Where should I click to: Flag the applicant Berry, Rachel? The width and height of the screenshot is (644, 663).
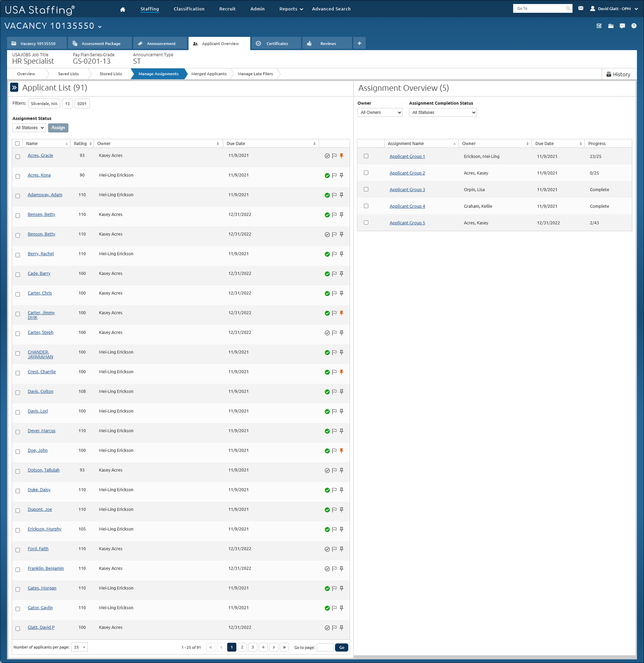(334, 254)
